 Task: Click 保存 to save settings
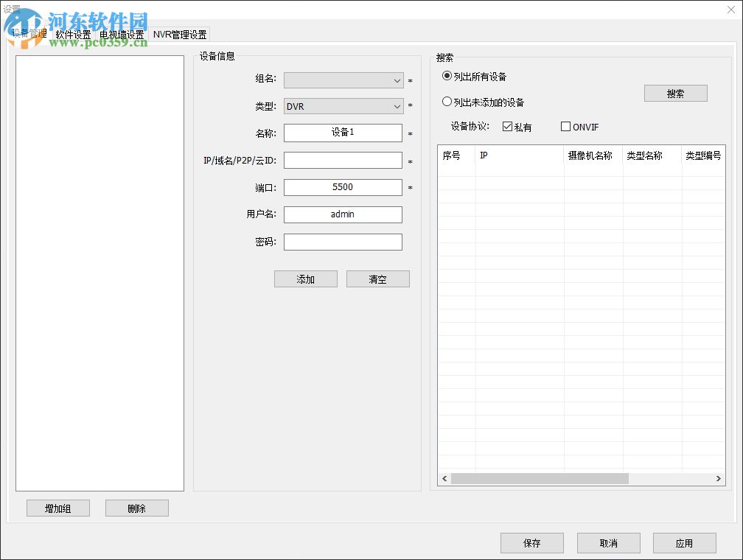[x=531, y=543]
